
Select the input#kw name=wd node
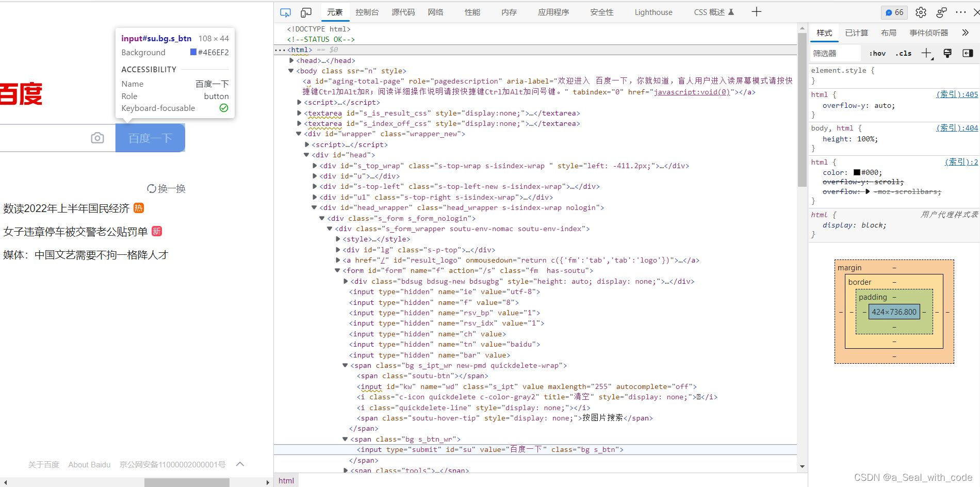pyautogui.click(x=527, y=386)
